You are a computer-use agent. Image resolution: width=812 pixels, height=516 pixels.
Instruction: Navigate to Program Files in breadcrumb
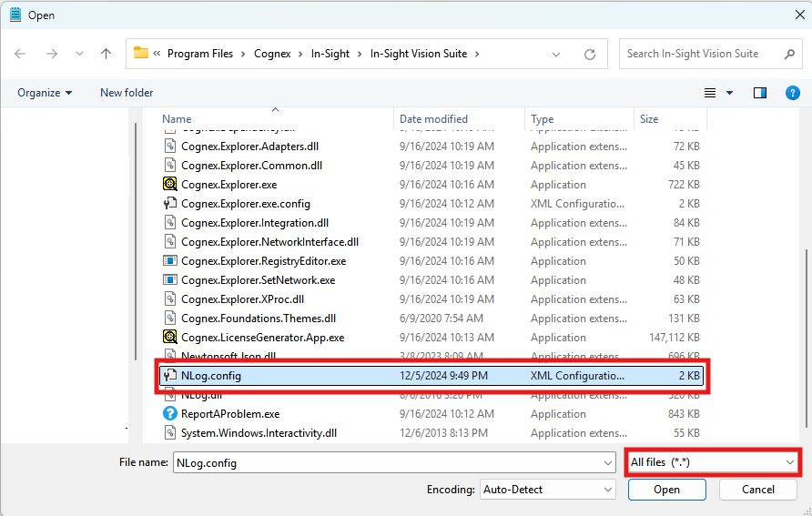[200, 54]
